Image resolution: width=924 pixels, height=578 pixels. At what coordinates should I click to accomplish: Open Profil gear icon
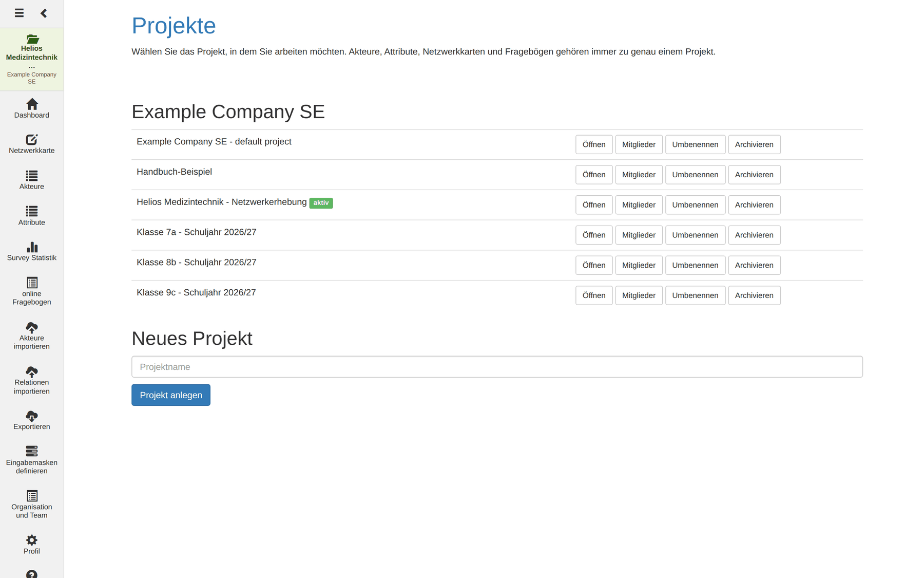[x=32, y=540]
